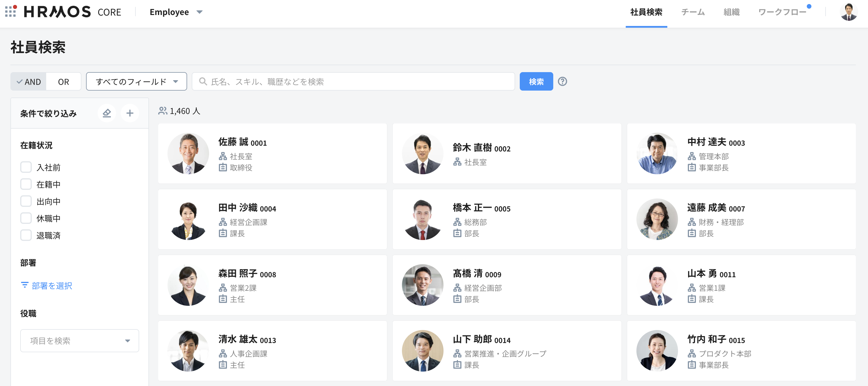Click department icon next to 経営企画課

[x=223, y=222]
